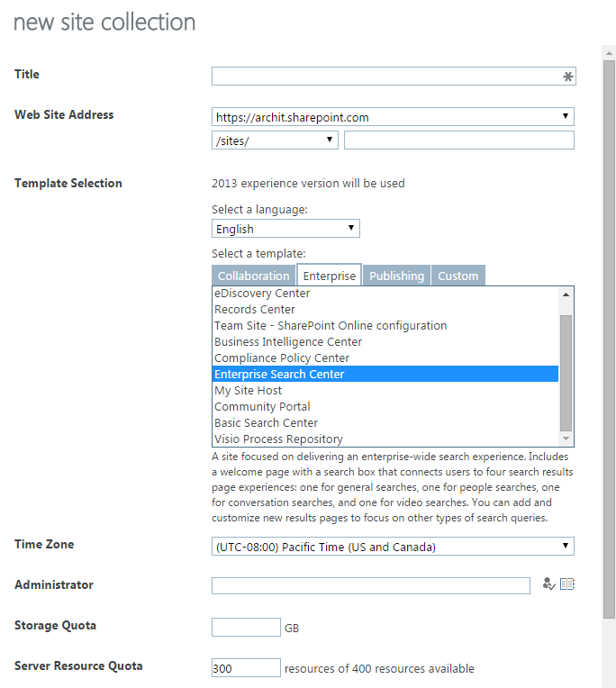Click the template list scrollbar thumb
This screenshot has width=616, height=688.
pyautogui.click(x=566, y=373)
